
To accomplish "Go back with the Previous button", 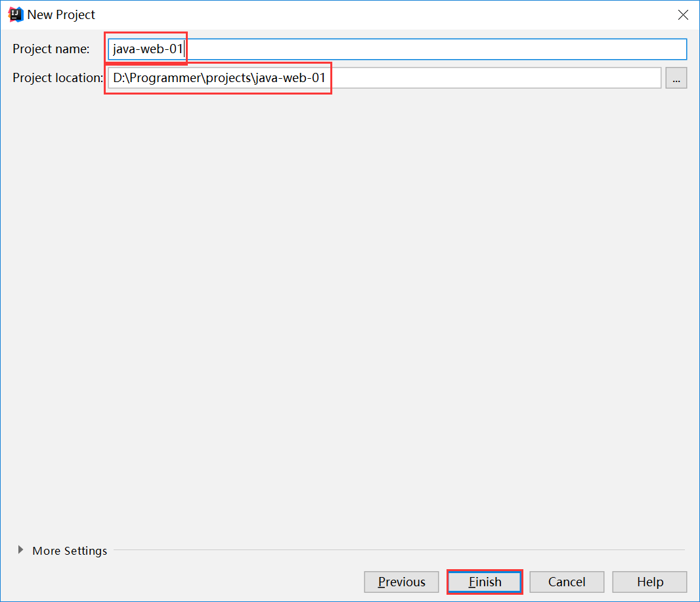I will 401,582.
